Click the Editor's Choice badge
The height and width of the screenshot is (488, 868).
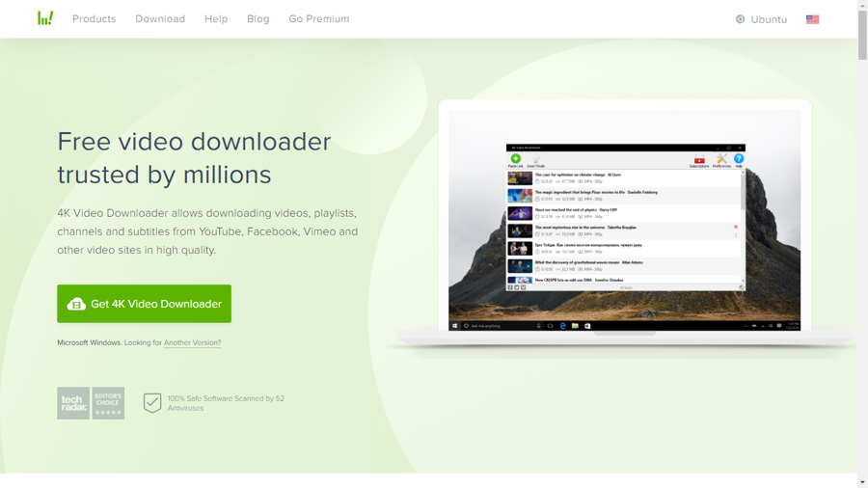(x=108, y=403)
